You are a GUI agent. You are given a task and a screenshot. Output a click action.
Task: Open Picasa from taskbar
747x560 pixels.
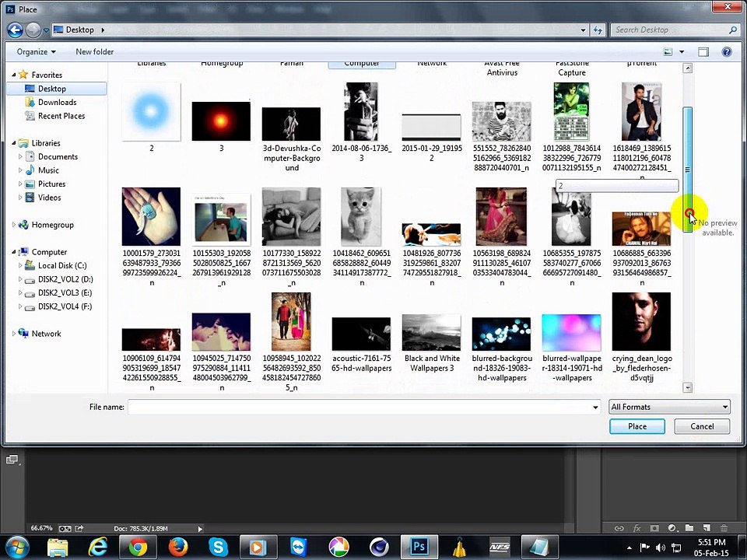[338, 548]
